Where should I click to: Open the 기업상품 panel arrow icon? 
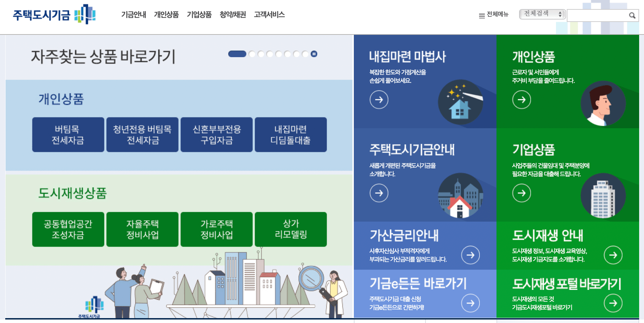[522, 193]
